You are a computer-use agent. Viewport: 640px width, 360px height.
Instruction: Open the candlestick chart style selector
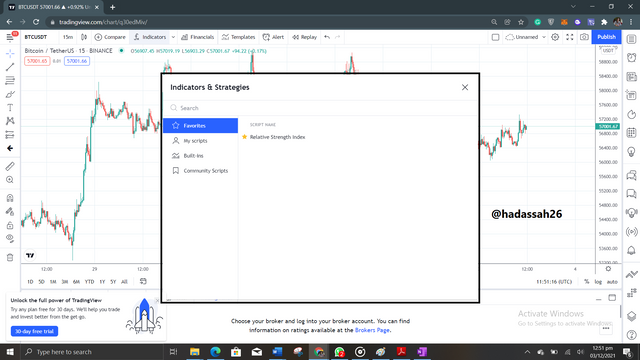tap(84, 37)
